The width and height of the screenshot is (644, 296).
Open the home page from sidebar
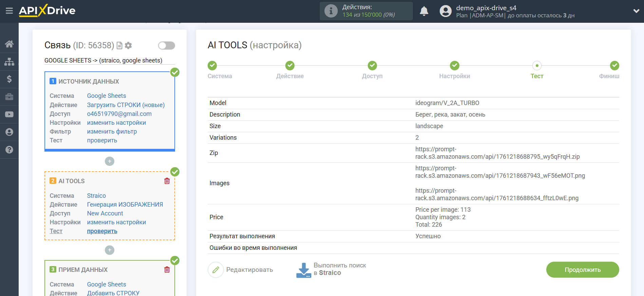[9, 44]
